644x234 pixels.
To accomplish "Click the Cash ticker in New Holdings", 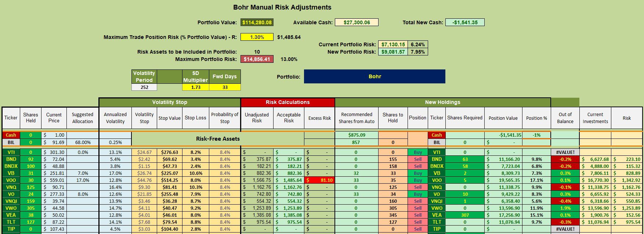I will 437,135.
